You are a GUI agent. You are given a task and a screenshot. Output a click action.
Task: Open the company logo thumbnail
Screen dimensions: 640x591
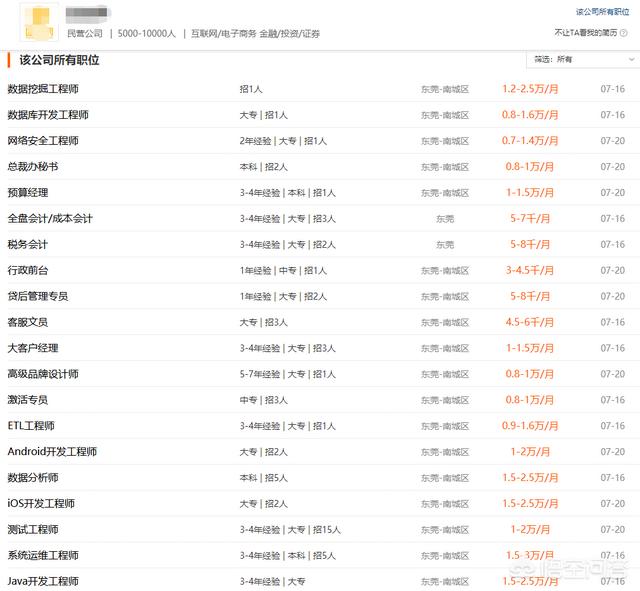(39, 23)
